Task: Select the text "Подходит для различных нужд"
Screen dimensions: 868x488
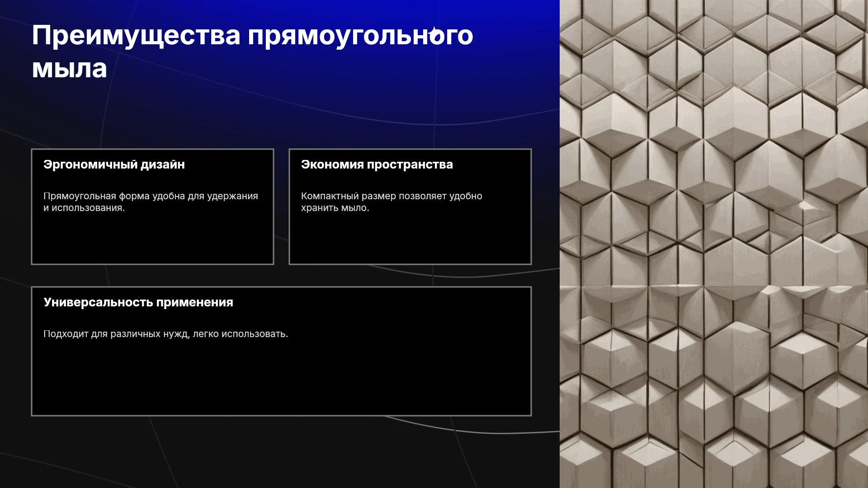Action: 116,334
